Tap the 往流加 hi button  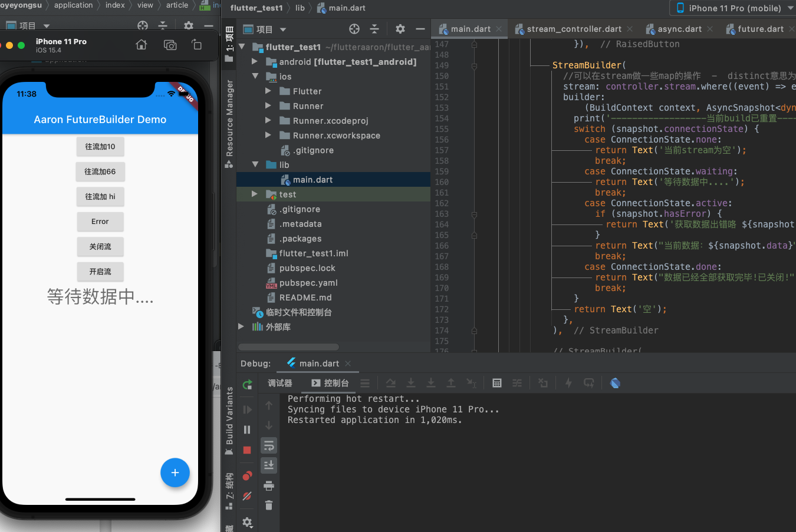pos(100,197)
